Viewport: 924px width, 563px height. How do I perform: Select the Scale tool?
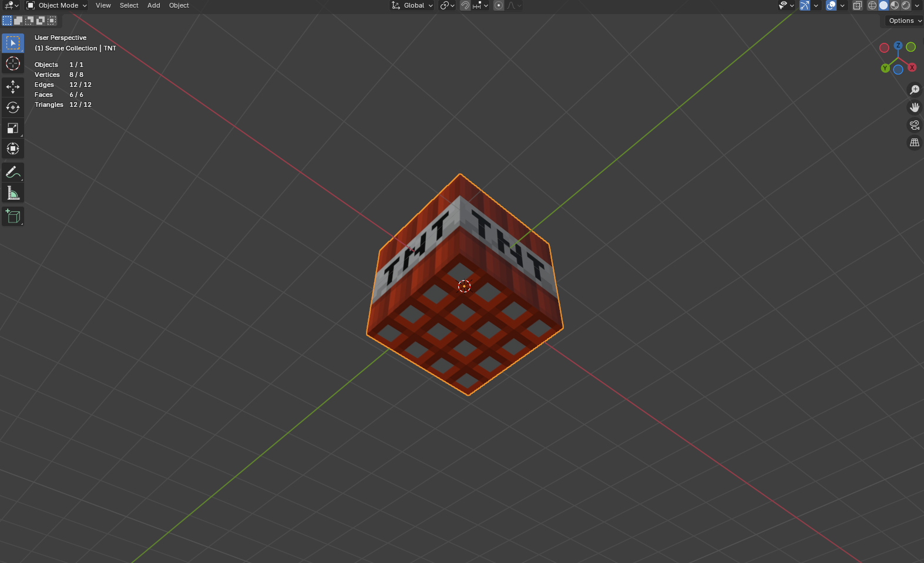tap(13, 128)
